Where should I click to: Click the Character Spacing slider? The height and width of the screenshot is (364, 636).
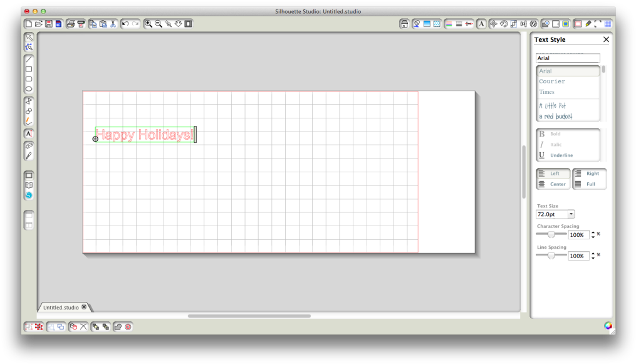coord(551,234)
